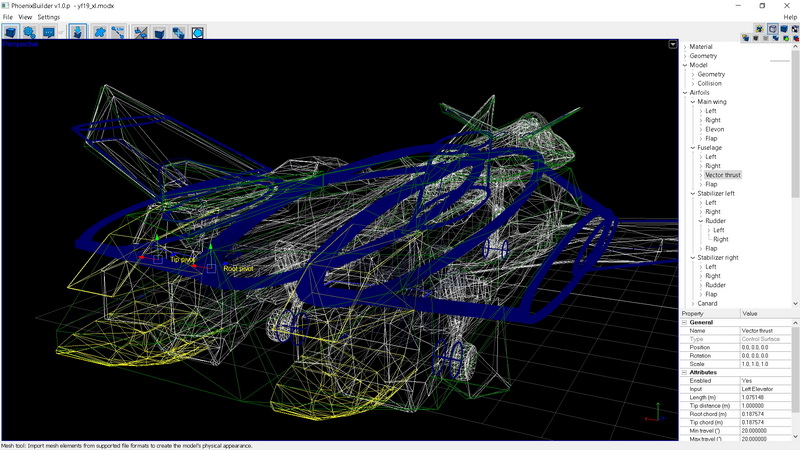
Task: Collapse the Attributes property section
Action: [x=684, y=372]
